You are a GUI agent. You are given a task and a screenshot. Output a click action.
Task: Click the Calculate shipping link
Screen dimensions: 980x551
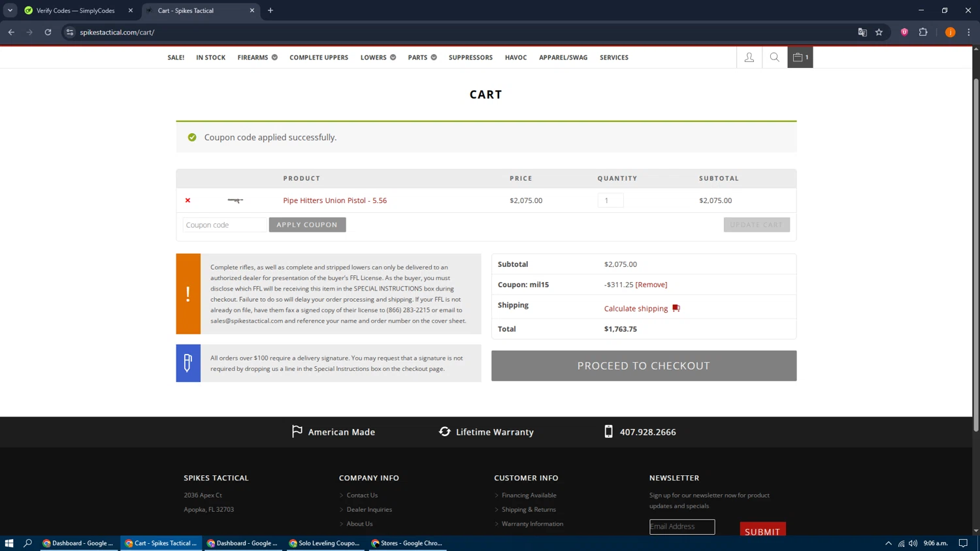tap(636, 308)
